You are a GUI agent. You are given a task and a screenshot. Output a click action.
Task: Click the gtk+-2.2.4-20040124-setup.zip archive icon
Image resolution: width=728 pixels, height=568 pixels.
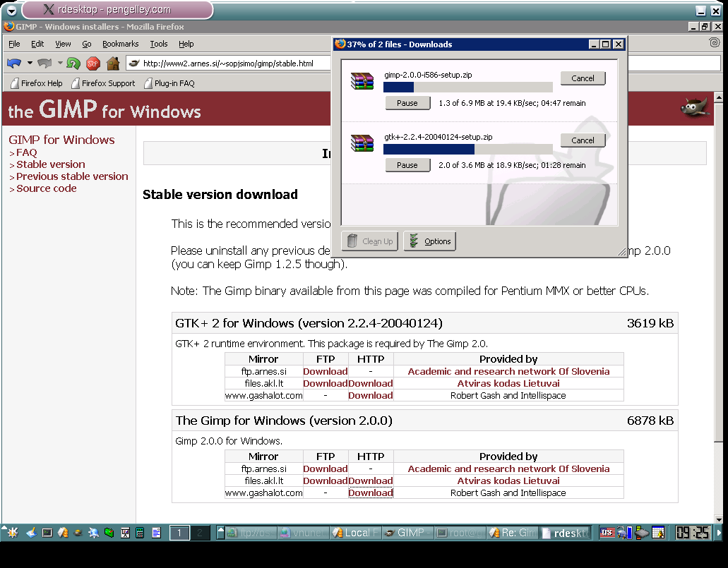pyautogui.click(x=362, y=143)
